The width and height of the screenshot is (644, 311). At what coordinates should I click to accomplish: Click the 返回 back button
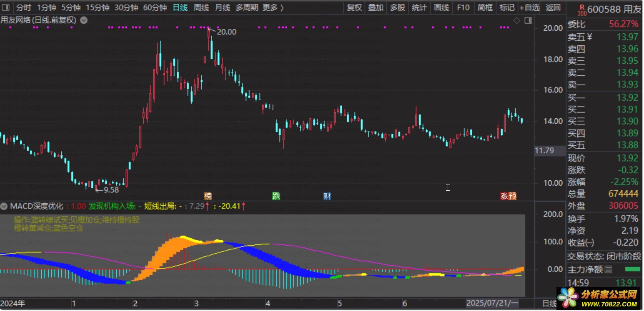553,7
